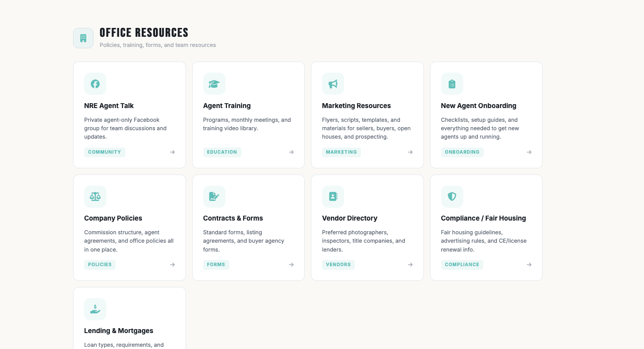Click the description 'Loan types, requirements, and'
Screen dimensions: 644x349
(x=124, y=345)
